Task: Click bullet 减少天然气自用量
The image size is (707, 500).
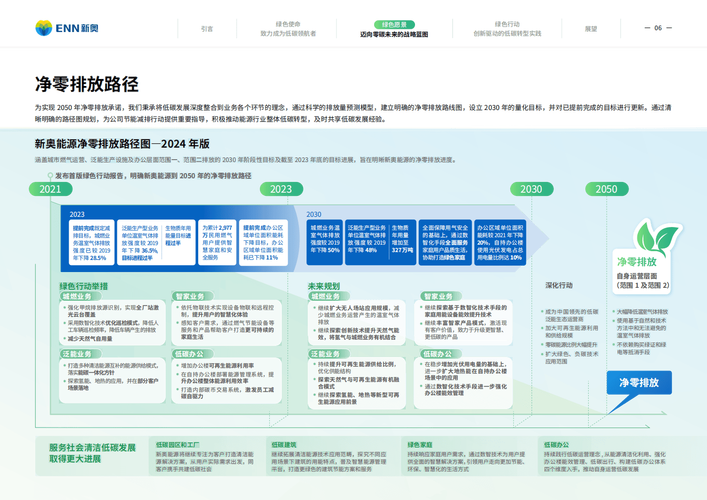Action: pyautogui.click(x=90, y=339)
